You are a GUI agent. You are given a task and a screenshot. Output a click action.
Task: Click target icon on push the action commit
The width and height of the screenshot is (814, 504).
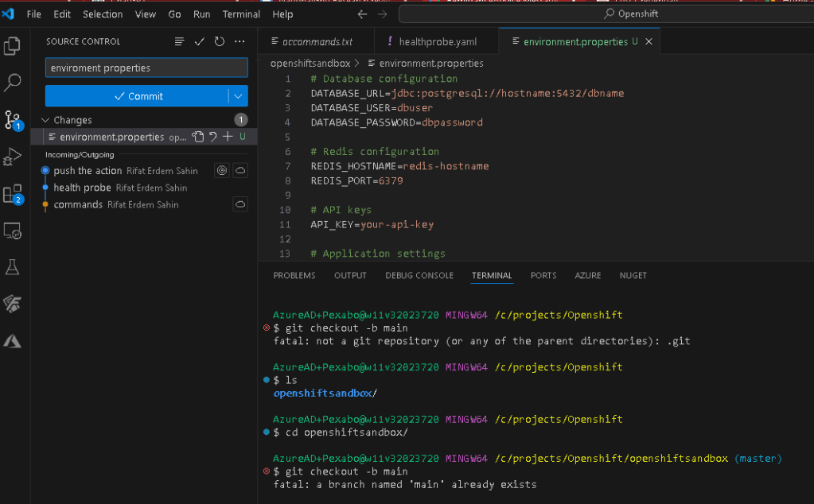[x=222, y=171]
